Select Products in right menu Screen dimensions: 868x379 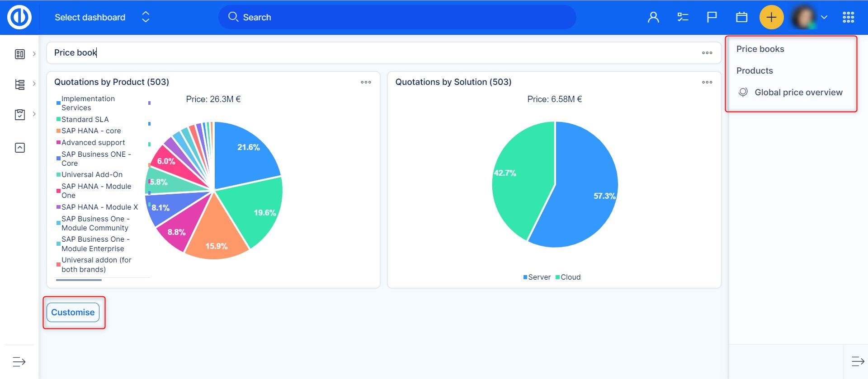tap(755, 70)
